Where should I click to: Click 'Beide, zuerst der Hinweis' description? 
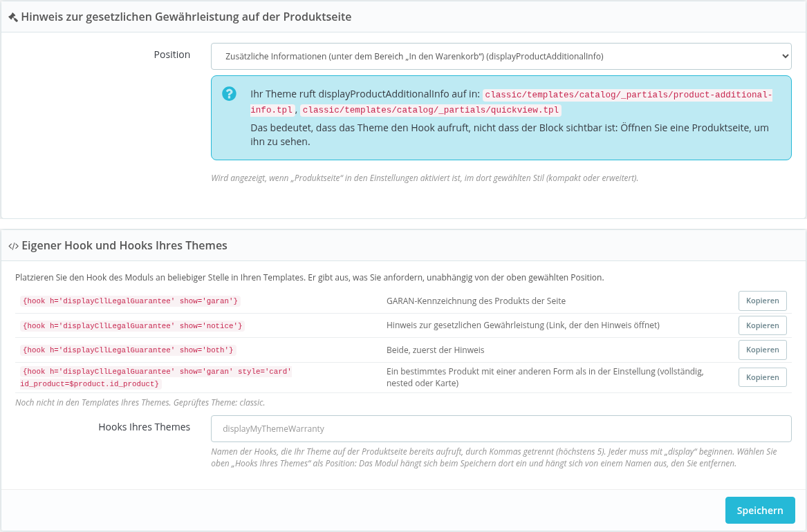click(x=436, y=350)
